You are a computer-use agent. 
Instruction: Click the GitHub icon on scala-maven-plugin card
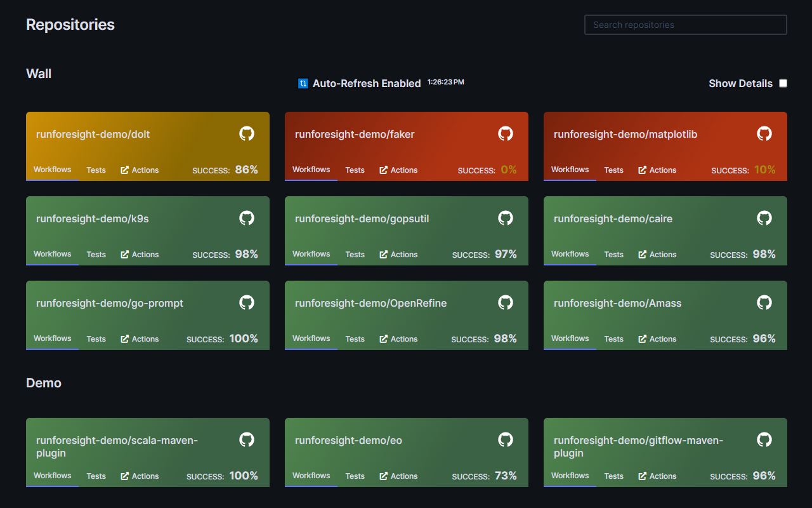click(x=246, y=439)
